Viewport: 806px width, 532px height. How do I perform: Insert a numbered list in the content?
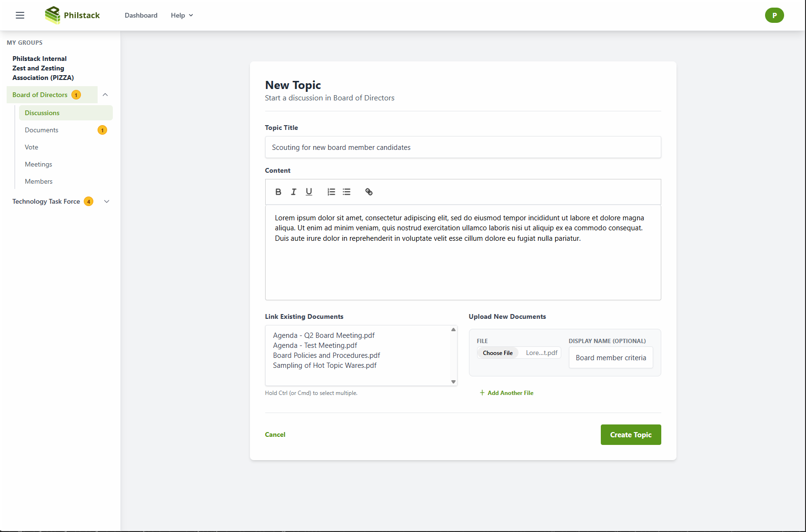point(331,192)
